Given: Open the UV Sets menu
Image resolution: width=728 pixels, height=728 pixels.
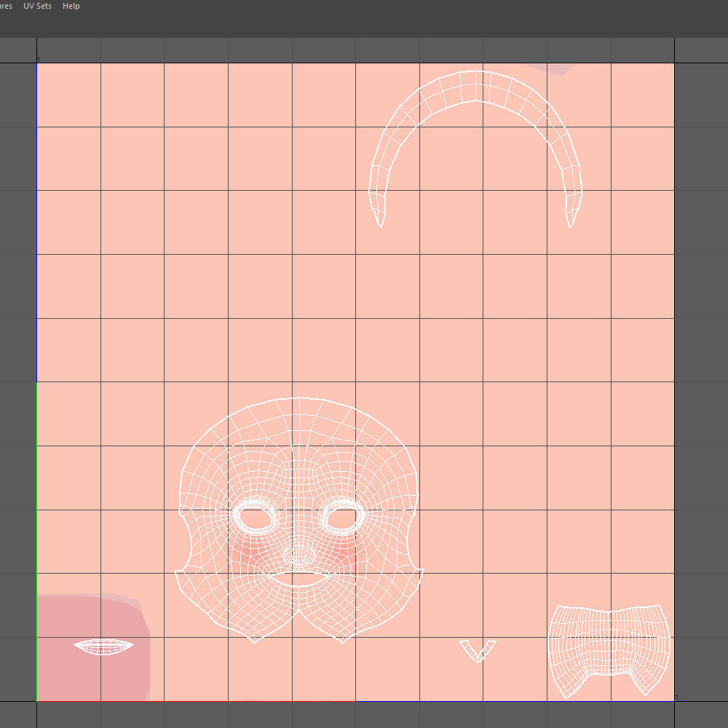Looking at the screenshot, I should click(37, 6).
